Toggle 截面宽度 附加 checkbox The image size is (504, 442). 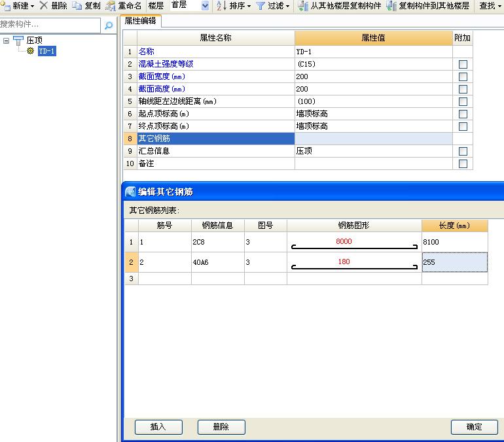(x=463, y=76)
